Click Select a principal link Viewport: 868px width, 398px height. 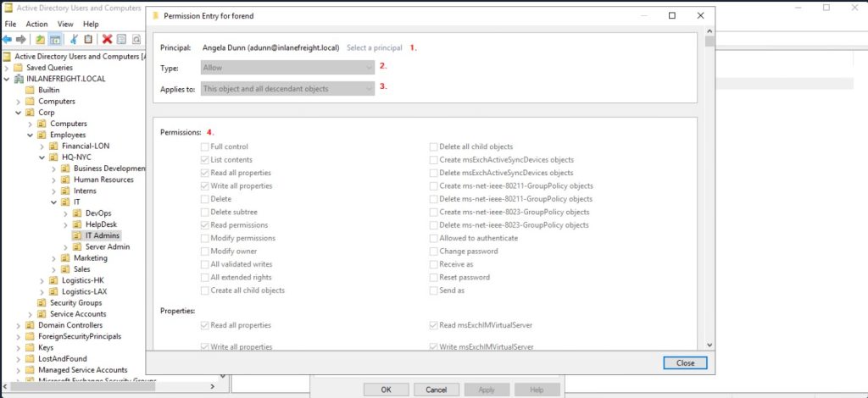point(374,47)
